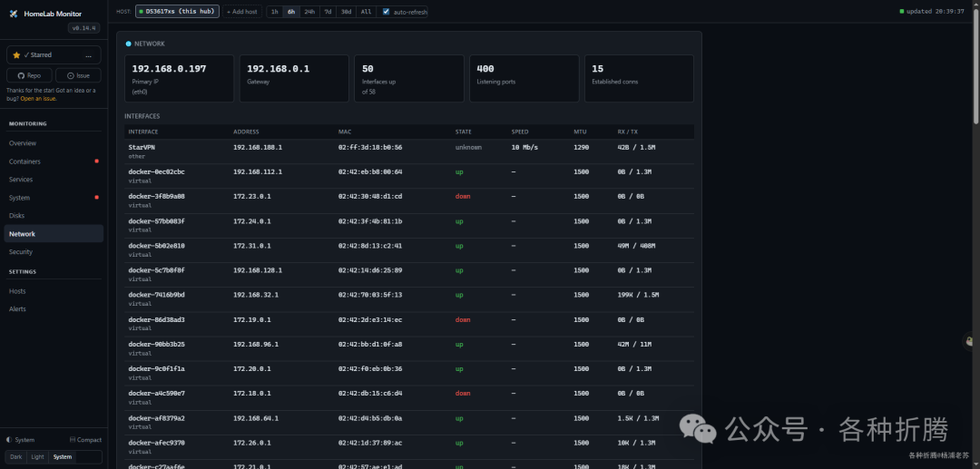The width and height of the screenshot is (980, 469).
Task: Click RX/TX value 42M / 11M
Action: coord(634,344)
